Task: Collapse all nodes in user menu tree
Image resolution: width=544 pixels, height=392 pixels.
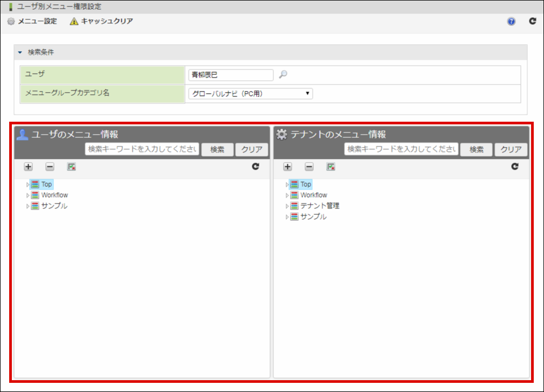Action: pos(50,167)
